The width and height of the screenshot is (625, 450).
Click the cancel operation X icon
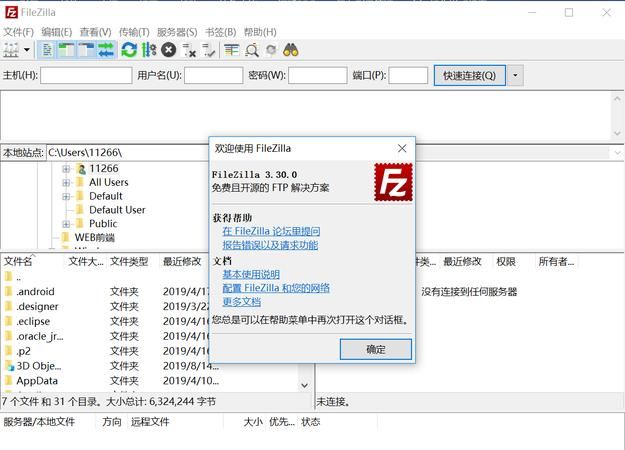click(x=169, y=50)
